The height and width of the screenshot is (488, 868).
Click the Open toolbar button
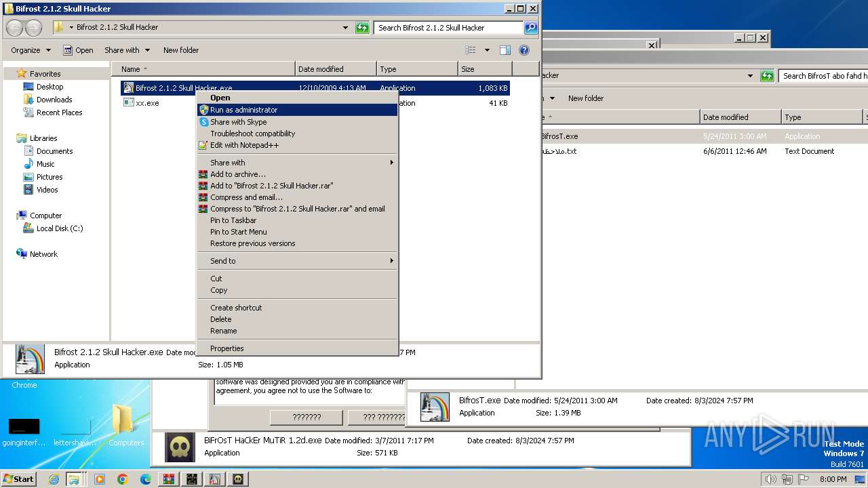click(78, 50)
